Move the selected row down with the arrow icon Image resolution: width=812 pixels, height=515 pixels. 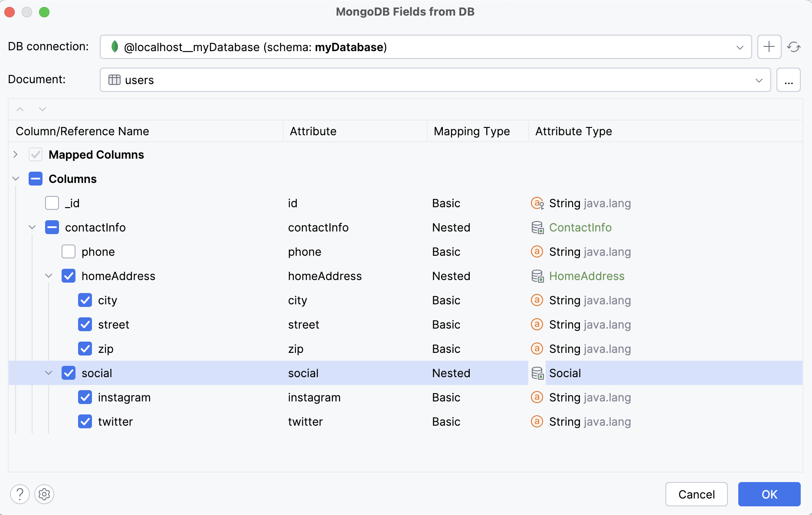coord(42,109)
